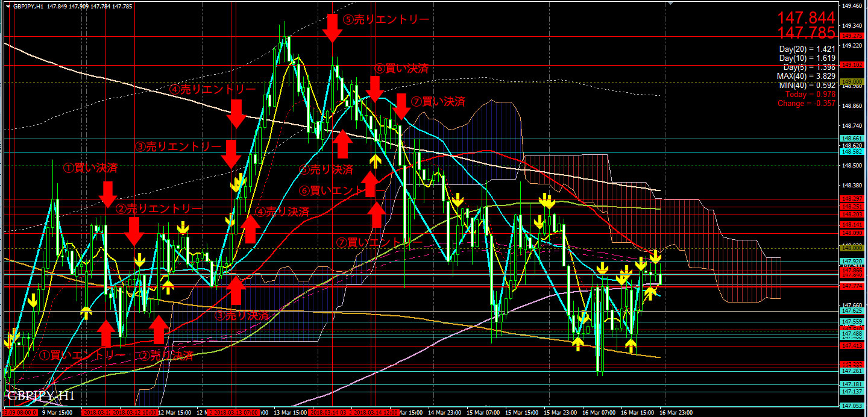Click the gray chart shift triangle marker
The width and height of the screenshot is (868, 417).
(x=670, y=4)
